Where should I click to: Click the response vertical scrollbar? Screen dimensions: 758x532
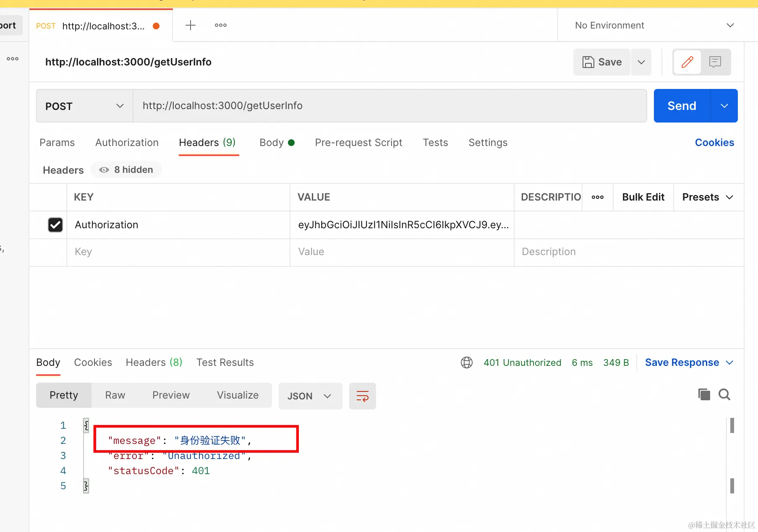pyautogui.click(x=732, y=456)
